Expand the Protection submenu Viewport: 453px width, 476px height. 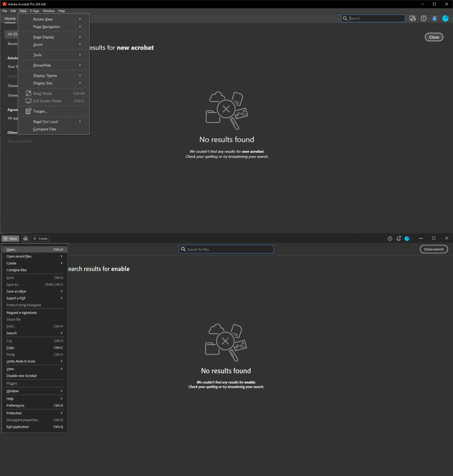(x=35, y=413)
